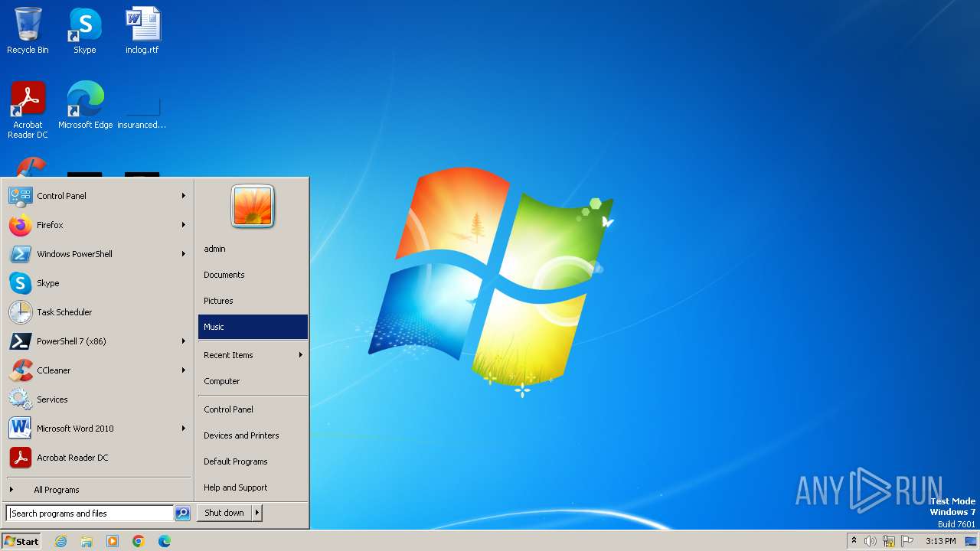Select the Acrobat Reader DC desktop shortcut
The width and height of the screenshot is (980, 551).
tap(28, 109)
